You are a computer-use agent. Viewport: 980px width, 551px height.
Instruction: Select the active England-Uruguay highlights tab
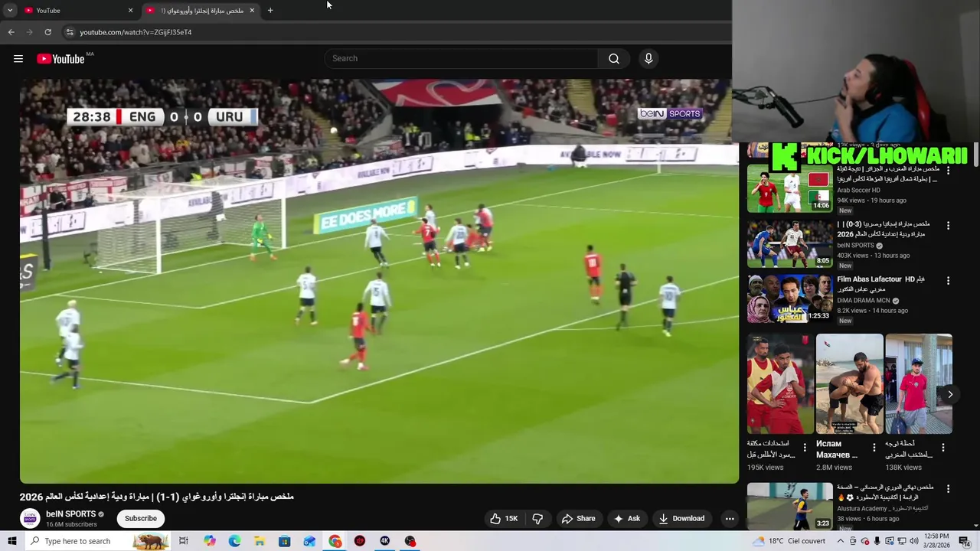[x=201, y=10]
